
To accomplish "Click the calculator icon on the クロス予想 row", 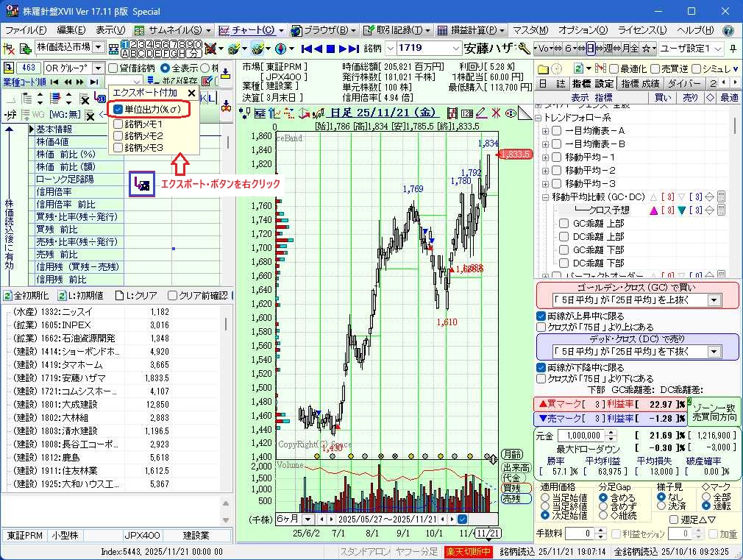I will [721, 210].
